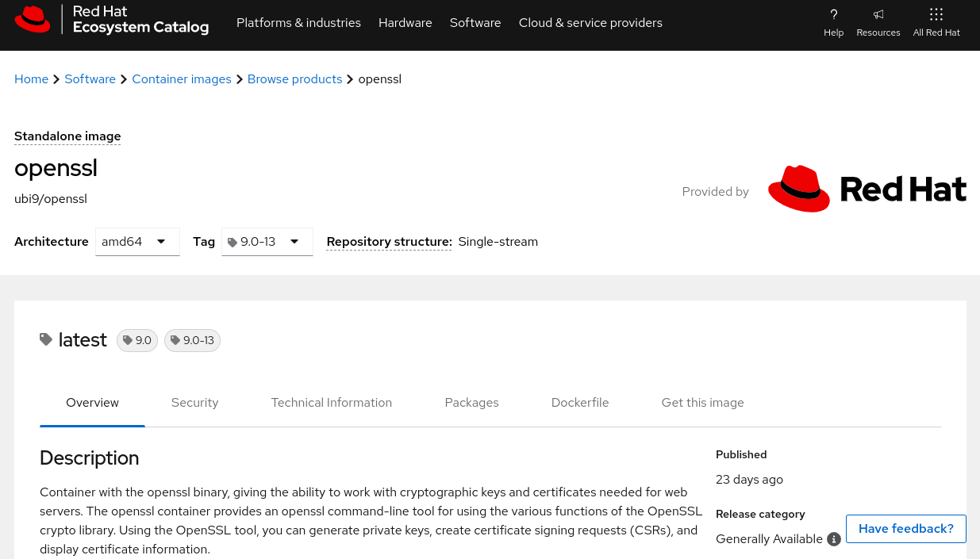Expand the Architecture amd64 dropdown
The width and height of the screenshot is (980, 559).
point(137,242)
